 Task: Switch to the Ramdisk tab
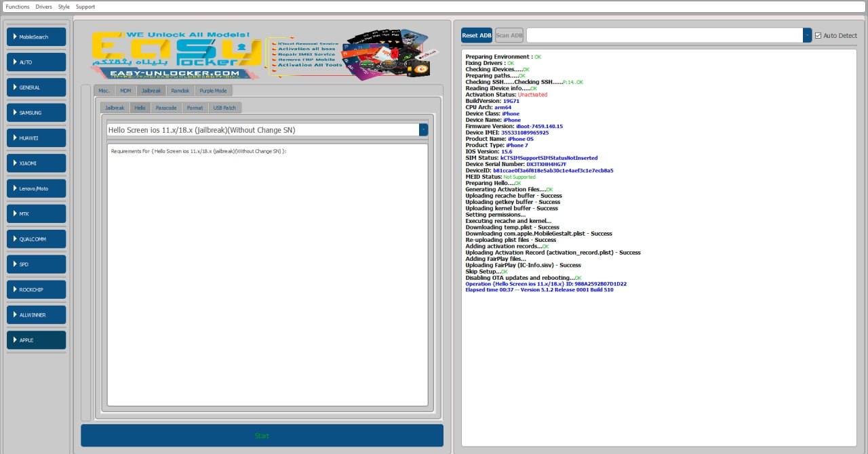click(x=180, y=90)
